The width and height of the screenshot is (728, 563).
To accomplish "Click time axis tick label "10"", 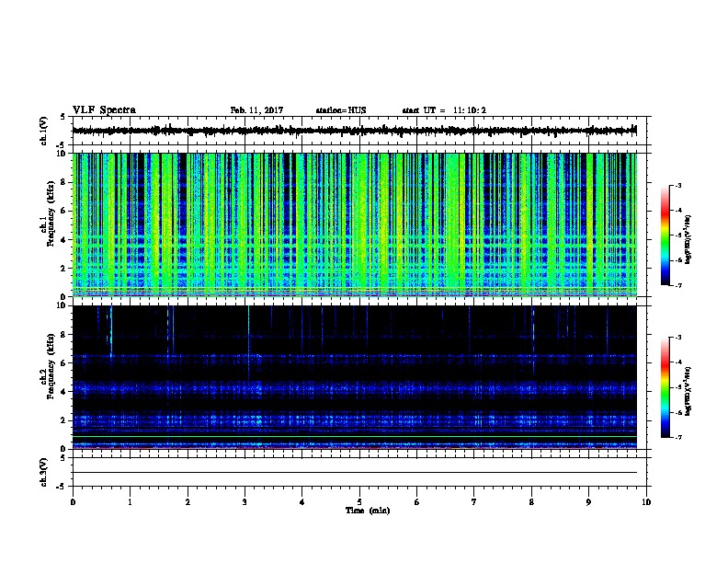I will 646,502.
